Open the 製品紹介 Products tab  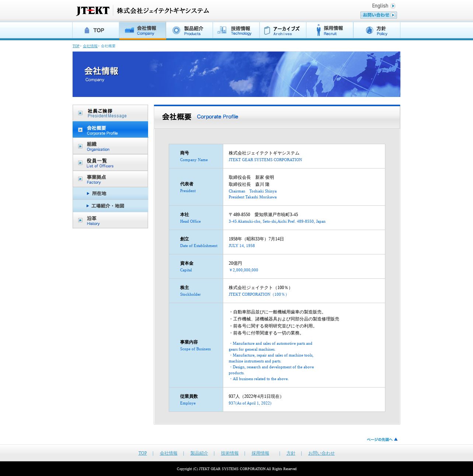(189, 30)
